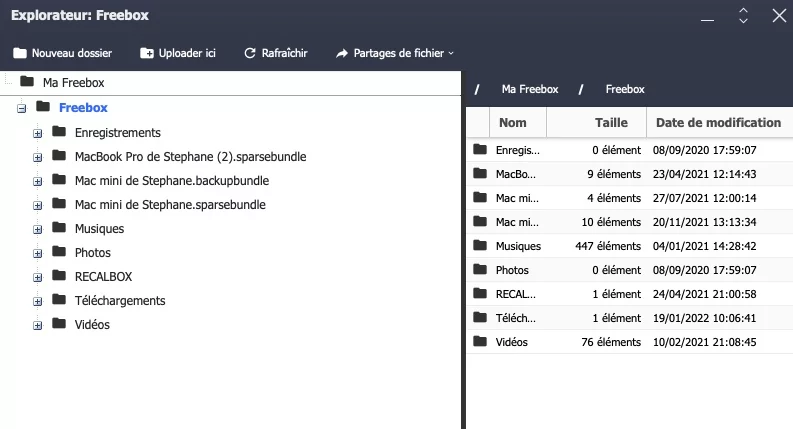Image resolution: width=793 pixels, height=429 pixels.
Task: Sort by the Nom column header
Action: pyautogui.click(x=518, y=122)
